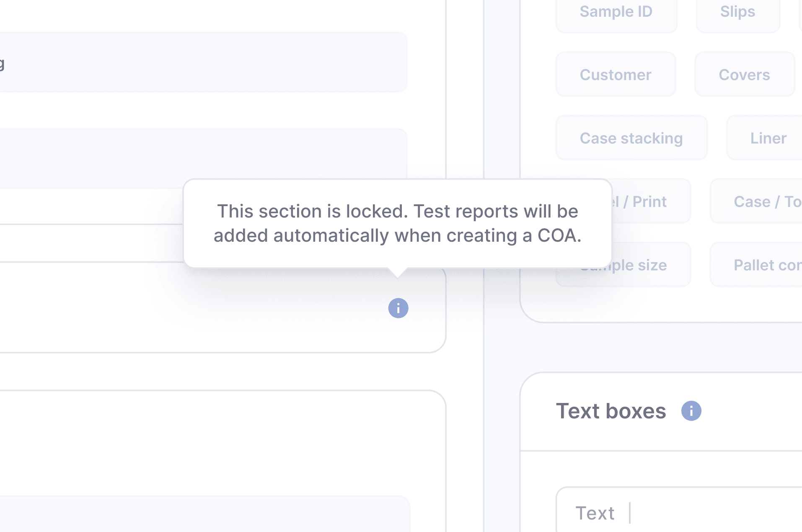Screen dimensions: 802x532
Task: Choose the Customer field chip
Action: click(616, 75)
